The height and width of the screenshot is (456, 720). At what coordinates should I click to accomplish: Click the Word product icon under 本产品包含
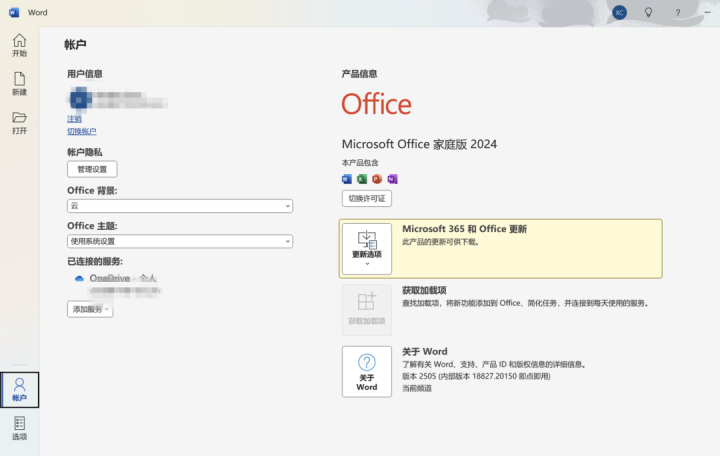pos(347,179)
